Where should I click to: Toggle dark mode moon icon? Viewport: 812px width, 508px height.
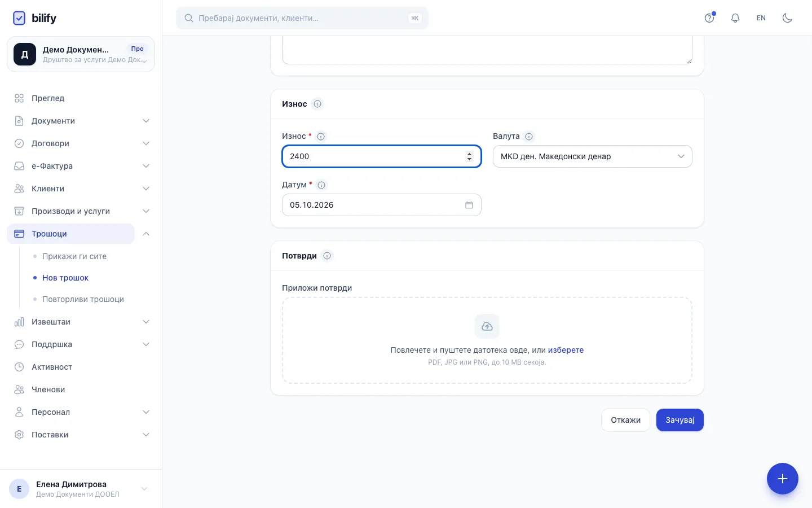pos(787,18)
